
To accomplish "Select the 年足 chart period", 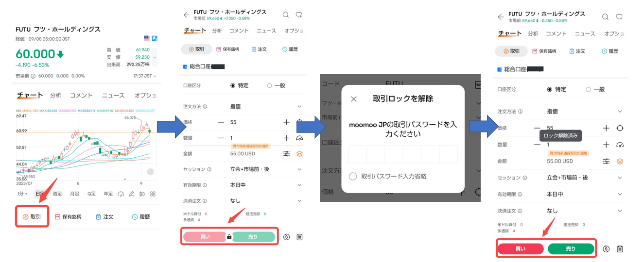I will [x=108, y=194].
